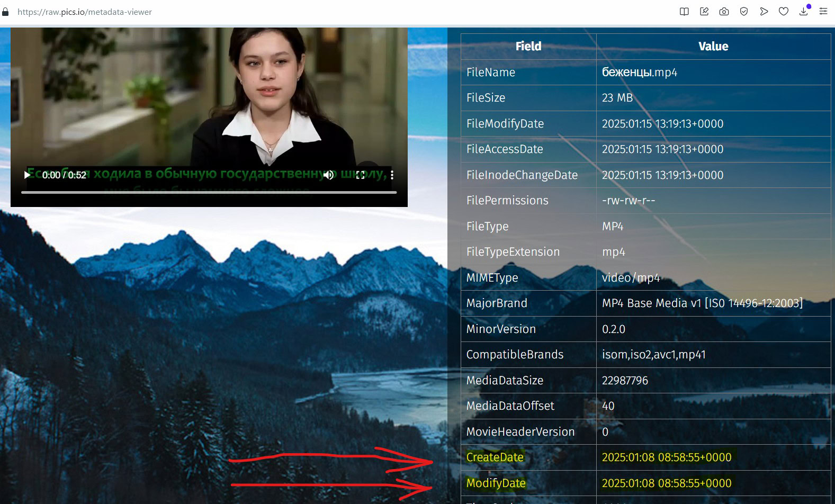The width and height of the screenshot is (835, 504).
Task: Select the MediaDataSize field cell
Action: 528,381
